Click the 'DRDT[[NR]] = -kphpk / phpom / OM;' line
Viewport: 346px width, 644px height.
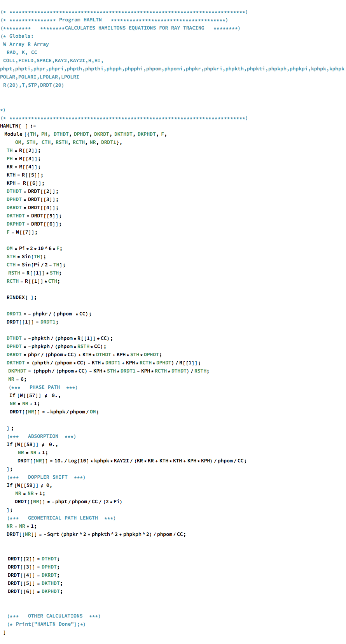54,412
